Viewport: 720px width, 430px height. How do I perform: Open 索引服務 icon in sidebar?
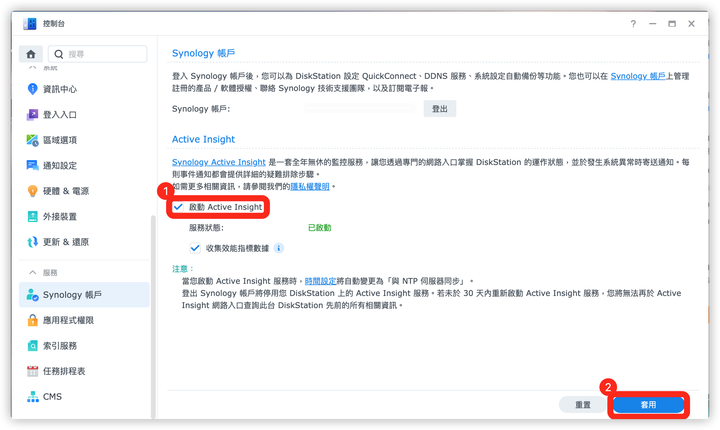(x=32, y=346)
